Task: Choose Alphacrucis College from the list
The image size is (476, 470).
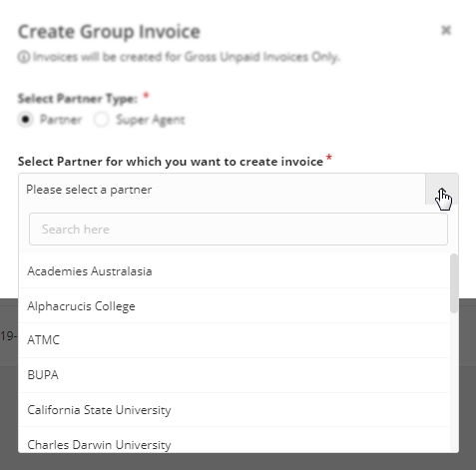Action: pyautogui.click(x=235, y=306)
